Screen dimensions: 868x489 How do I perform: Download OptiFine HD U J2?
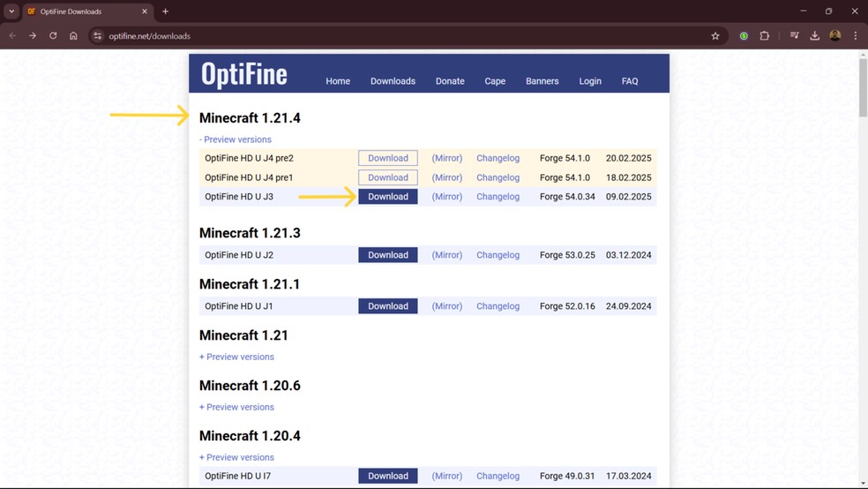click(388, 255)
